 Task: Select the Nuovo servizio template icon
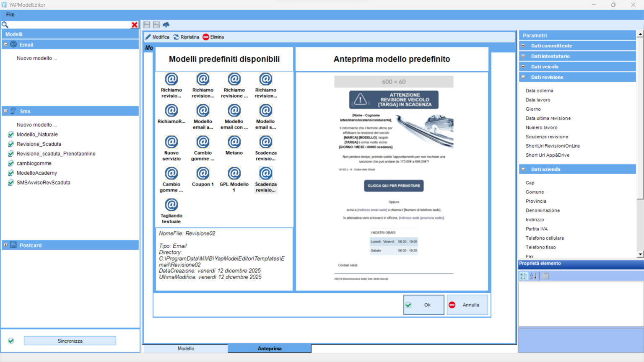[171, 142]
